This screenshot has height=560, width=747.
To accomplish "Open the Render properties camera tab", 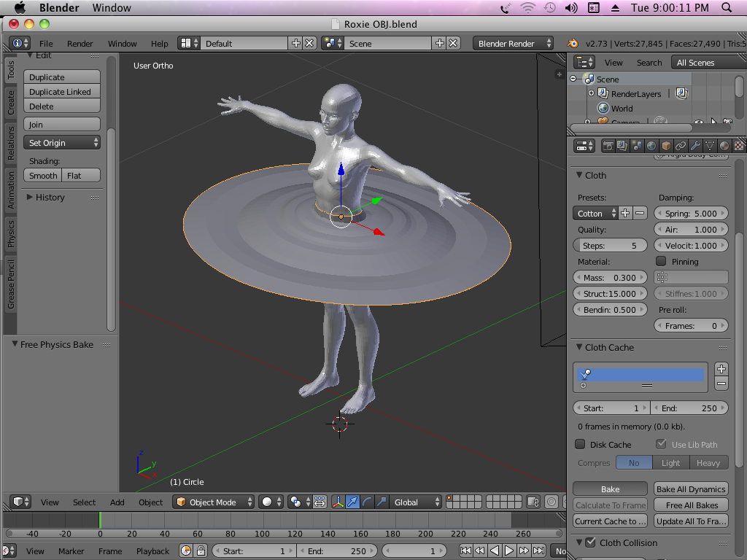I will 608,146.
